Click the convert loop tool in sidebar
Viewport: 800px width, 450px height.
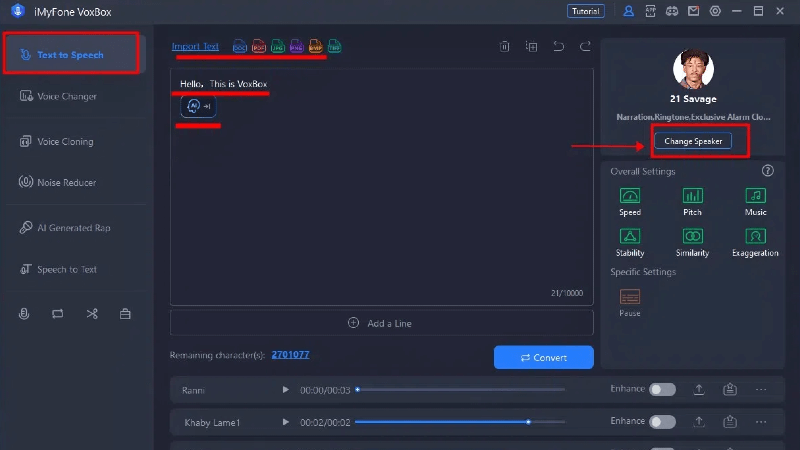(58, 314)
